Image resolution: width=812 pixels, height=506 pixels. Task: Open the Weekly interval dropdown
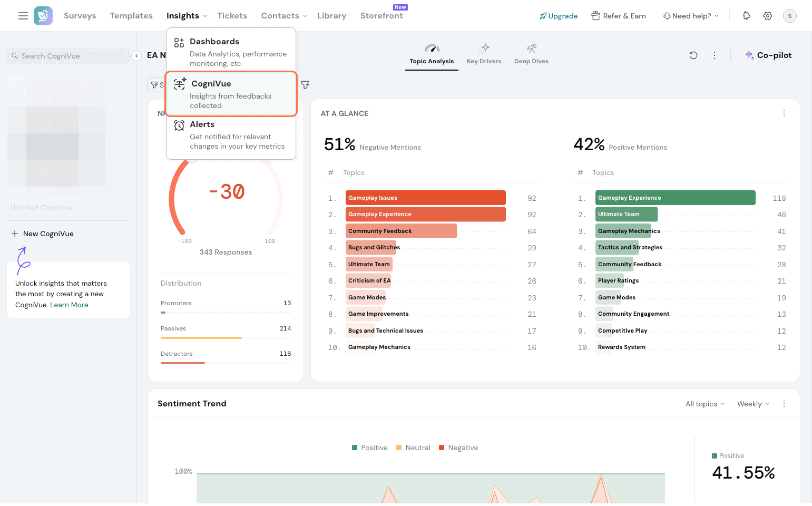tap(752, 404)
